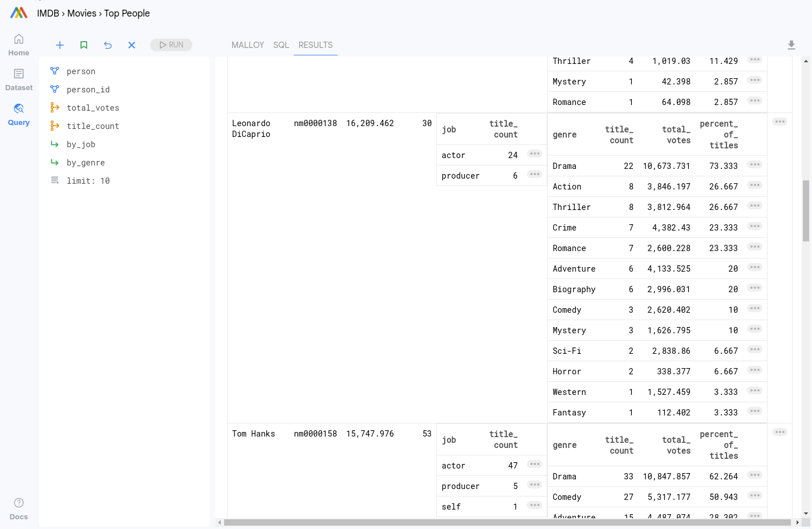Viewport: 812px width, 529px height.
Task: Click the blue X clear query icon
Action: (132, 45)
